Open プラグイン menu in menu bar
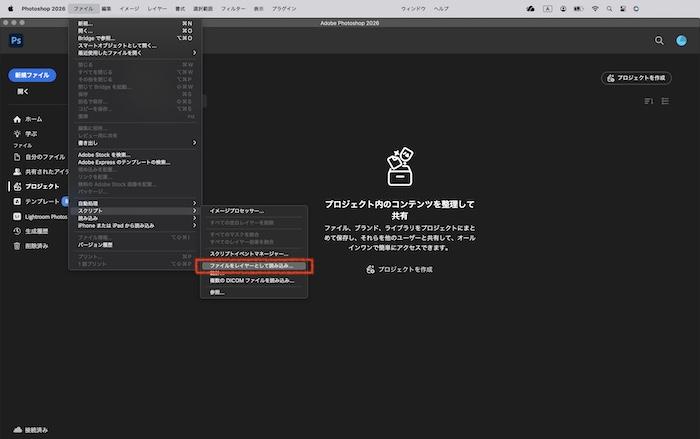Viewport: 700px width, 439px height. [x=284, y=8]
